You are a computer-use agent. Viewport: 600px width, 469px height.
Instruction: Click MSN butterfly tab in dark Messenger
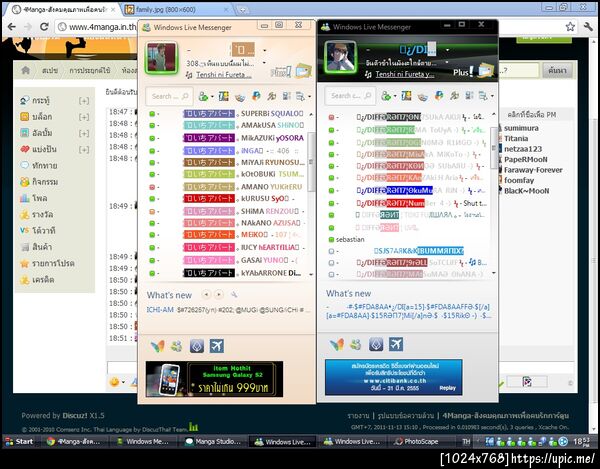tap(337, 344)
